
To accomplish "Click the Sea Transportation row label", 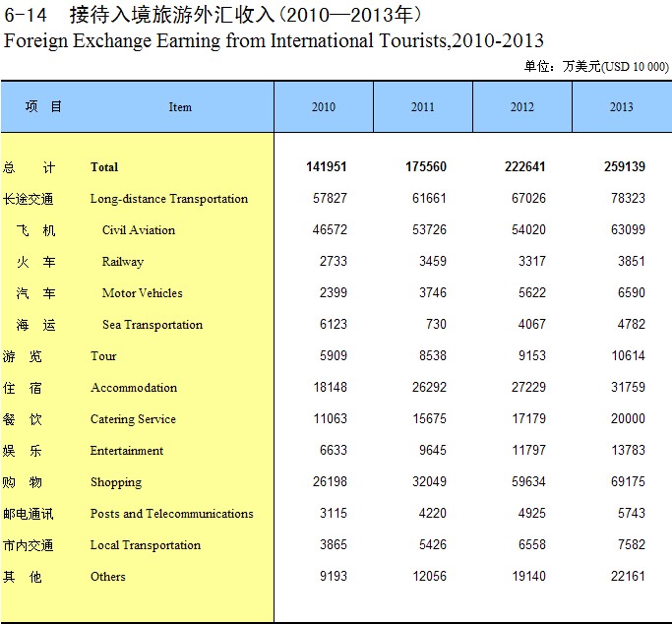I will point(153,325).
